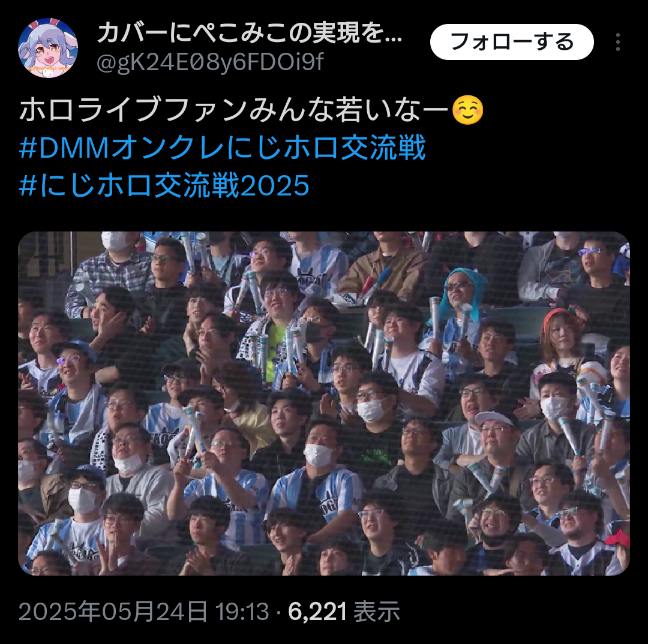Screen dimensions: 648x644
Task: Click the 6,221 number in view count
Action: tap(317, 612)
